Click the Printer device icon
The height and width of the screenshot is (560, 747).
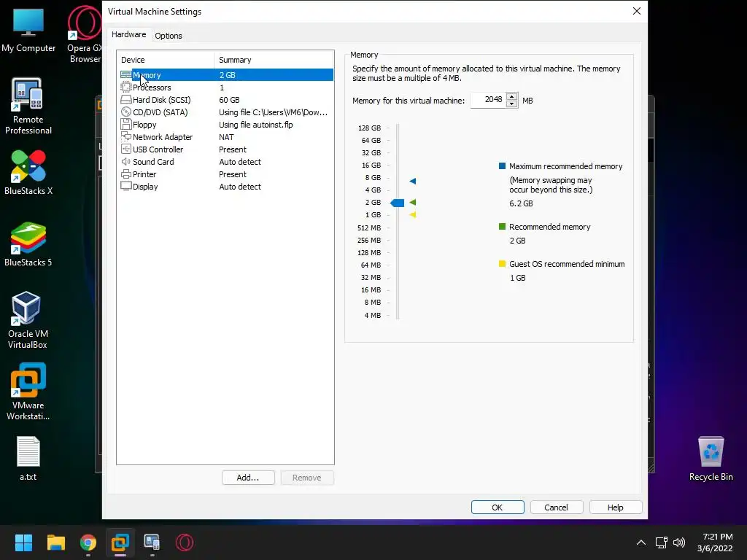(125, 174)
